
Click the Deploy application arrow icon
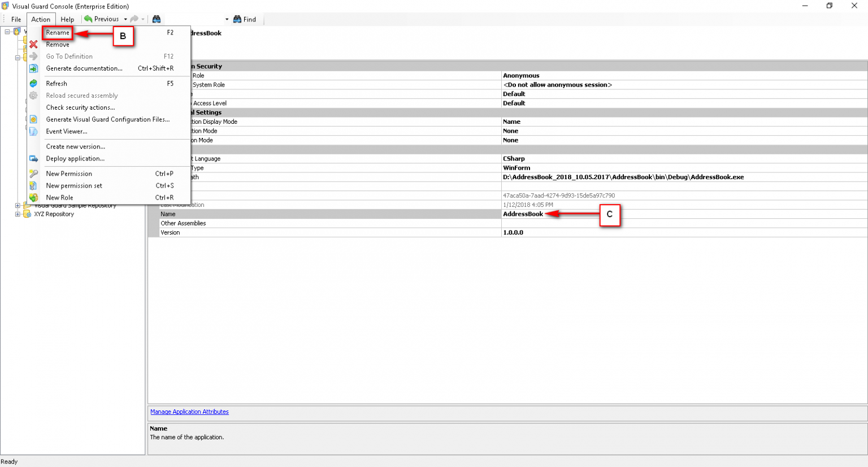point(33,159)
